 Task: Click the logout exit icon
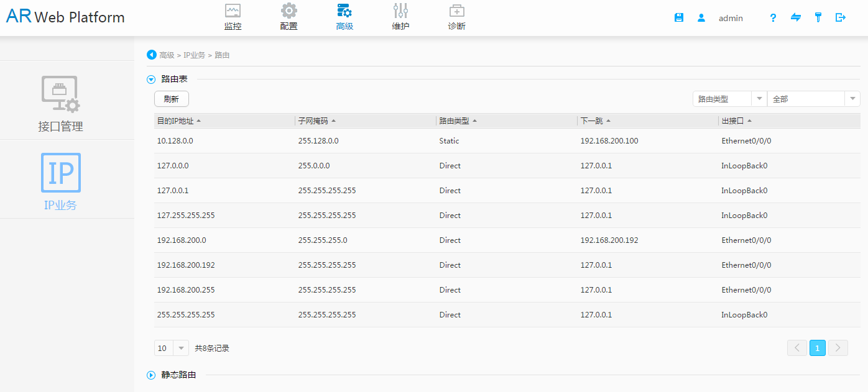click(x=841, y=17)
